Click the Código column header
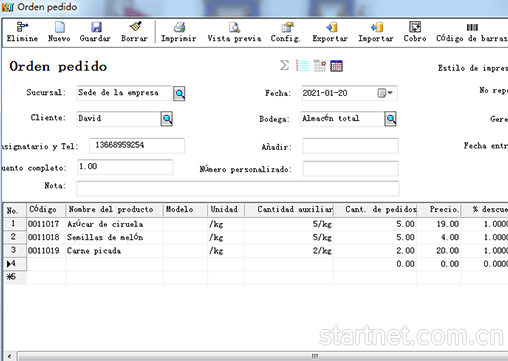The height and width of the screenshot is (361, 508). coord(46,210)
